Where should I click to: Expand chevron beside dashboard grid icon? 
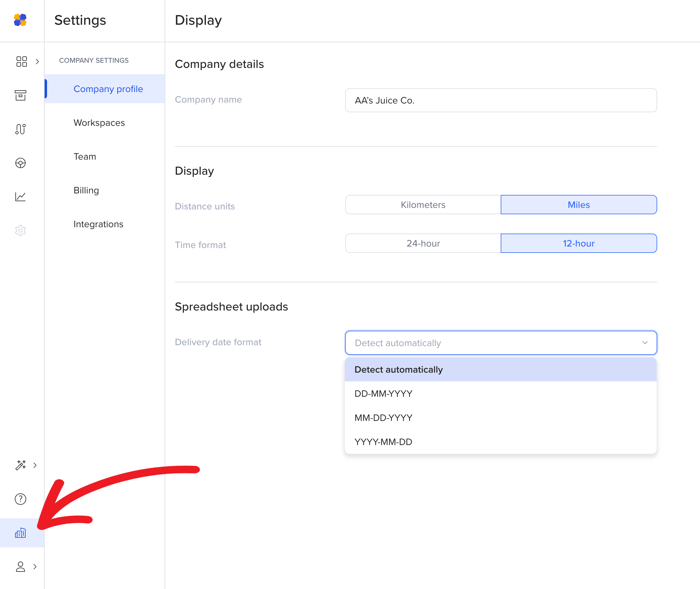point(37,62)
